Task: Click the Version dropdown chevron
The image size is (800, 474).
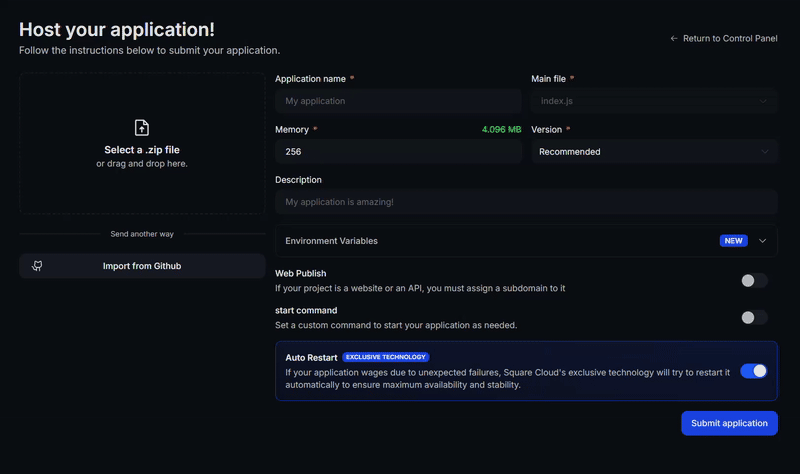Action: (764, 152)
